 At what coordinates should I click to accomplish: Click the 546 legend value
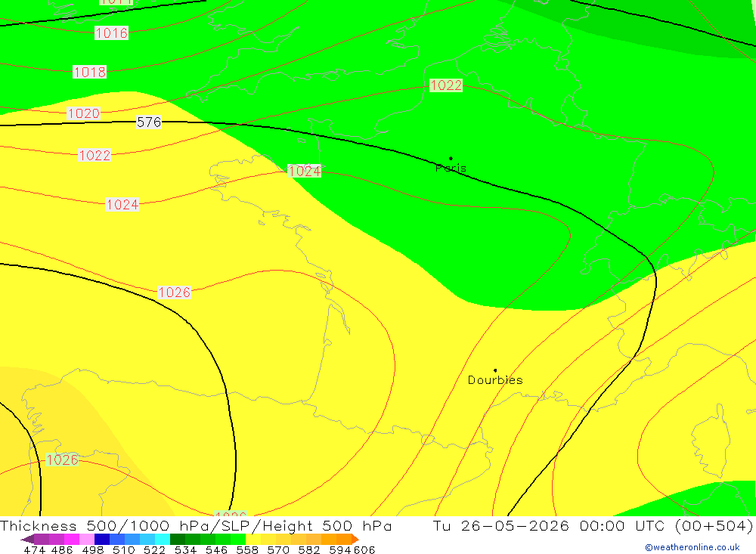point(216,549)
